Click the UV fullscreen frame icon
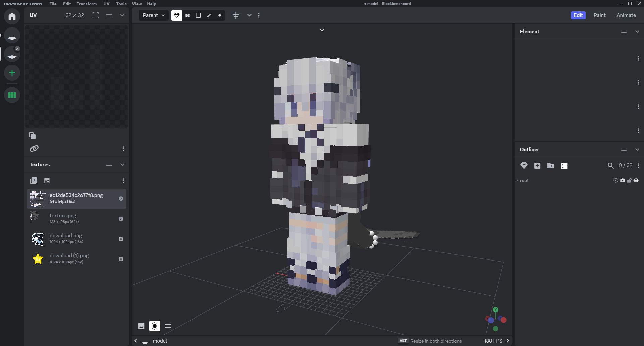Image resolution: width=644 pixels, height=346 pixels. [96, 15]
